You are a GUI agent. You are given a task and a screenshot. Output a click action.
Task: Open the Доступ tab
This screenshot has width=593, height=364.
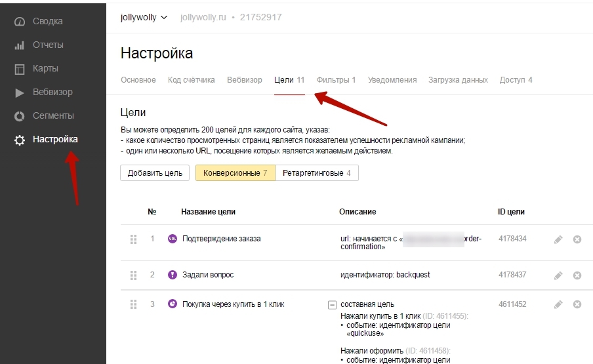[516, 80]
